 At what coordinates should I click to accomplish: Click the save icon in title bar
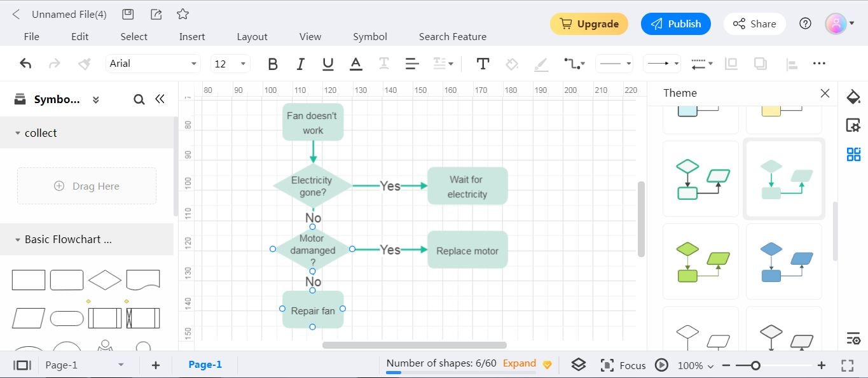click(128, 14)
